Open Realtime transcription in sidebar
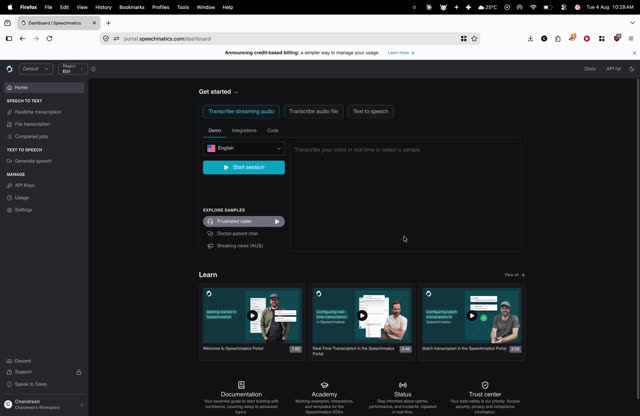This screenshot has height=416, width=640. coord(38,112)
